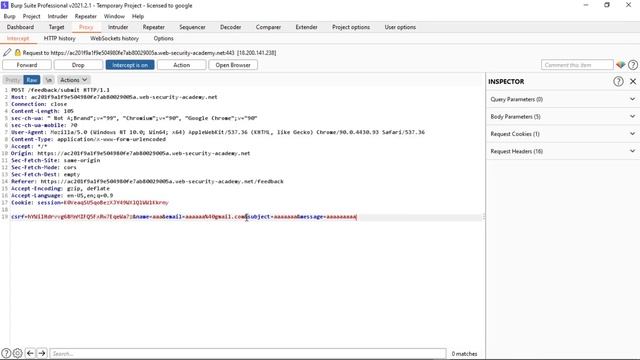
Task: Switch to Intruder tool tab
Action: [118, 27]
